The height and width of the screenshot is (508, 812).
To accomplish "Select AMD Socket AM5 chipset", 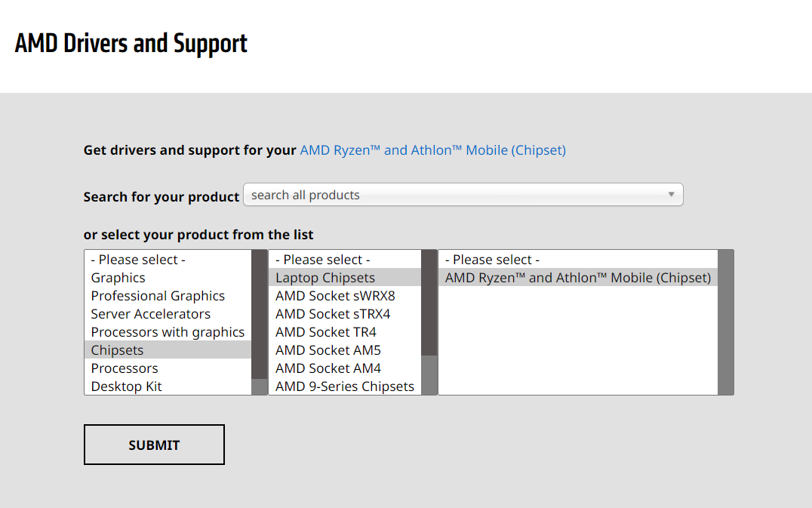I will (328, 350).
